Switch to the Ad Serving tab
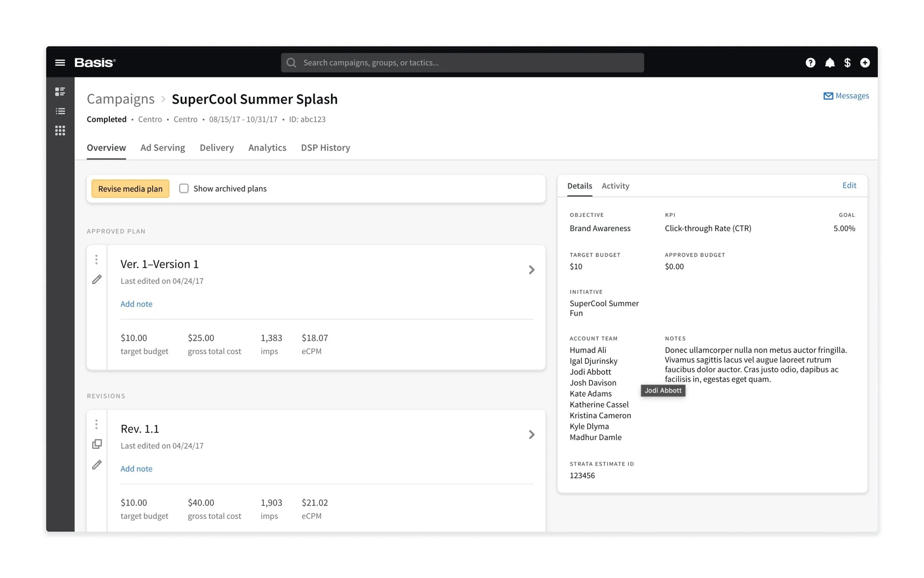 [162, 148]
